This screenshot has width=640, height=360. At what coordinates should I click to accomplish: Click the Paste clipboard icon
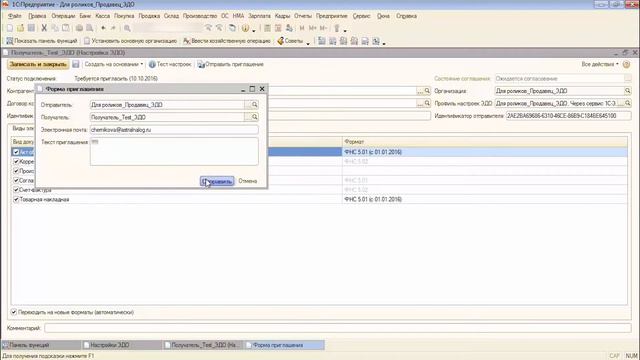coord(65,28)
